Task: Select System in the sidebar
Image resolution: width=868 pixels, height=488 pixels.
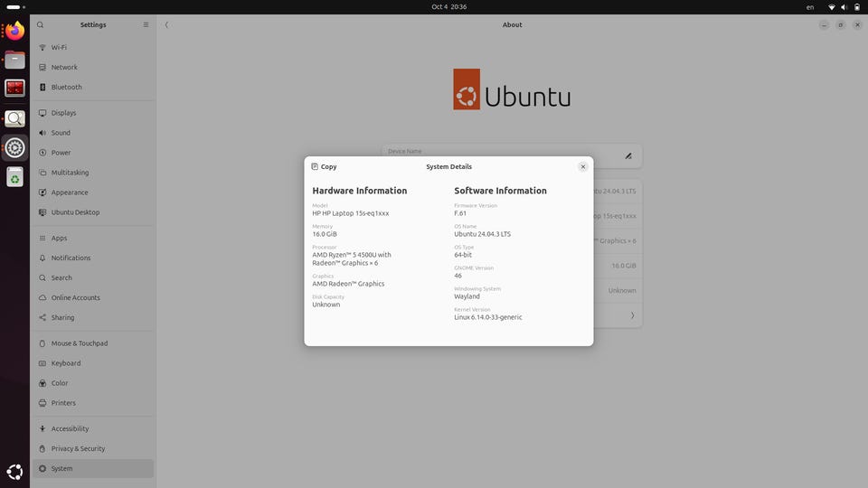Action: click(x=93, y=469)
